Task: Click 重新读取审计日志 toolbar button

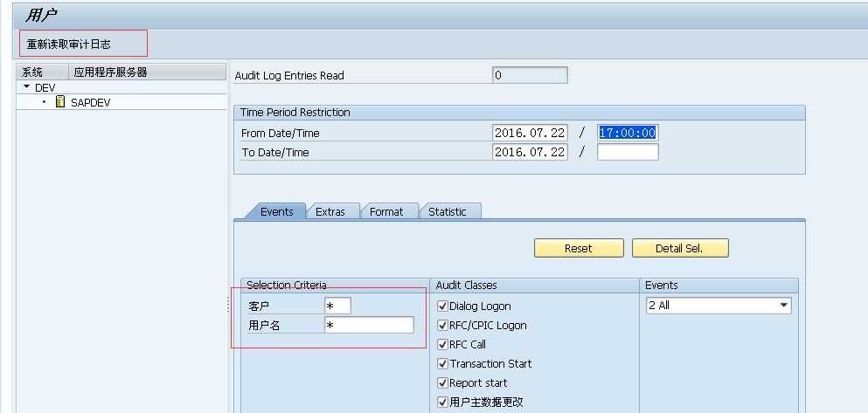Action: [69, 45]
